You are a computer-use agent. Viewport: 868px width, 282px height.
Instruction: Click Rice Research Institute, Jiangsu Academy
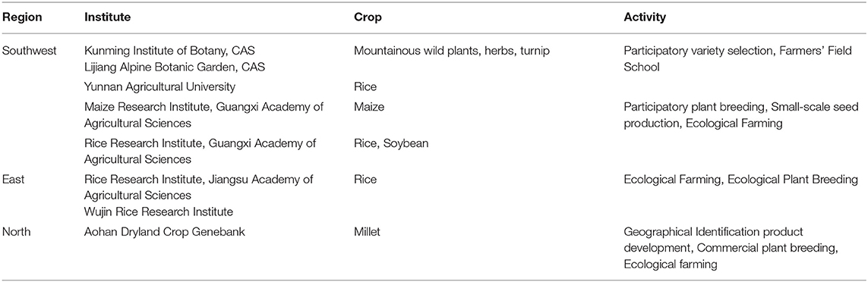[x=198, y=187]
